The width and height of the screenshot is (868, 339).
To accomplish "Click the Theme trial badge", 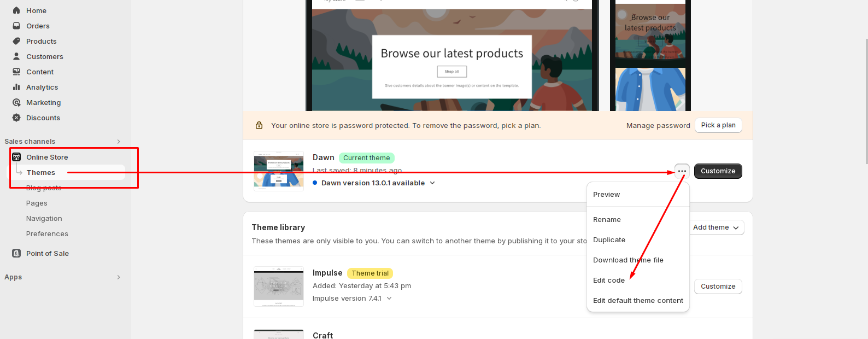I will [370, 273].
